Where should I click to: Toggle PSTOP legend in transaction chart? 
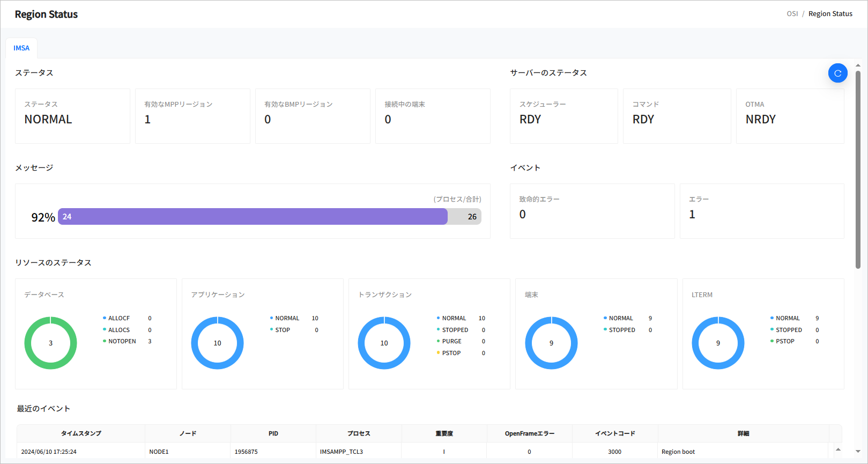(451, 353)
